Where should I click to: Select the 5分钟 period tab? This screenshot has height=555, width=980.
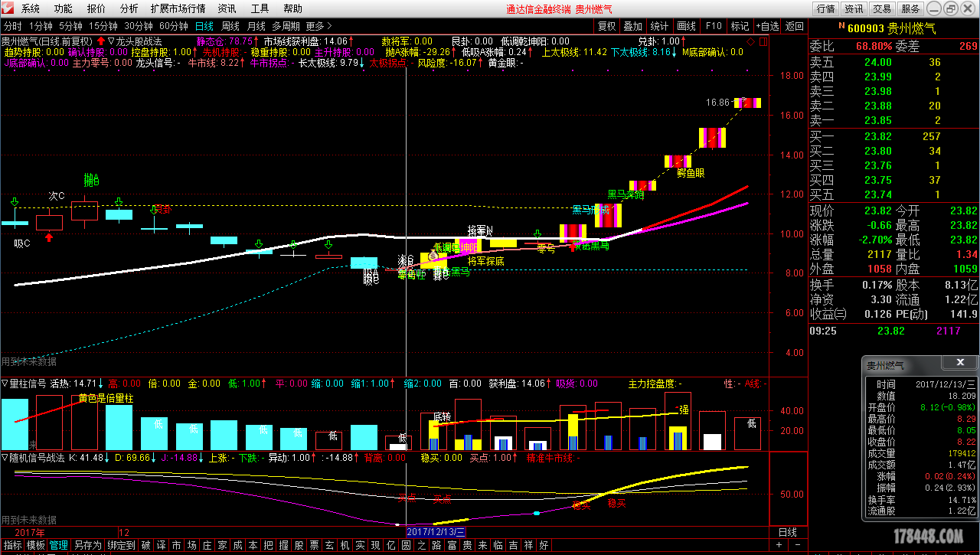coord(70,26)
